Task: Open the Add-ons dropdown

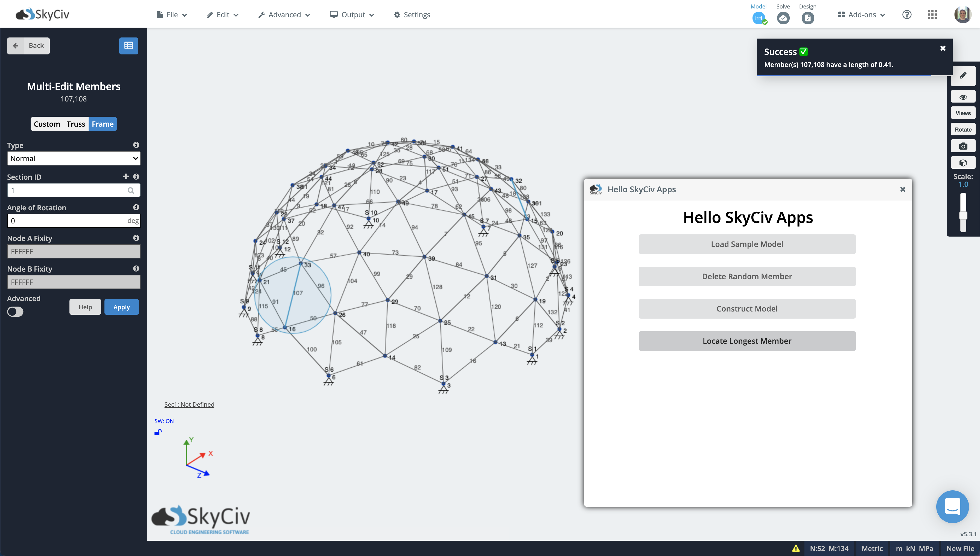Action: click(x=862, y=14)
